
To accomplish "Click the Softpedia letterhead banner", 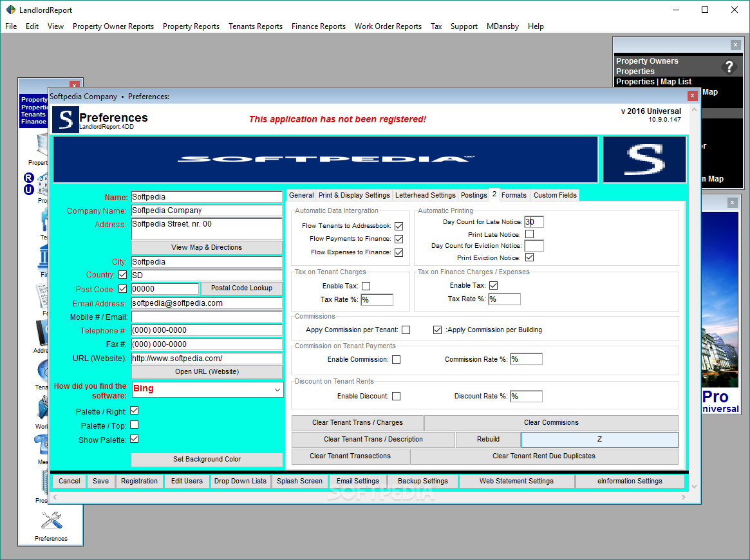I will 325,159.
